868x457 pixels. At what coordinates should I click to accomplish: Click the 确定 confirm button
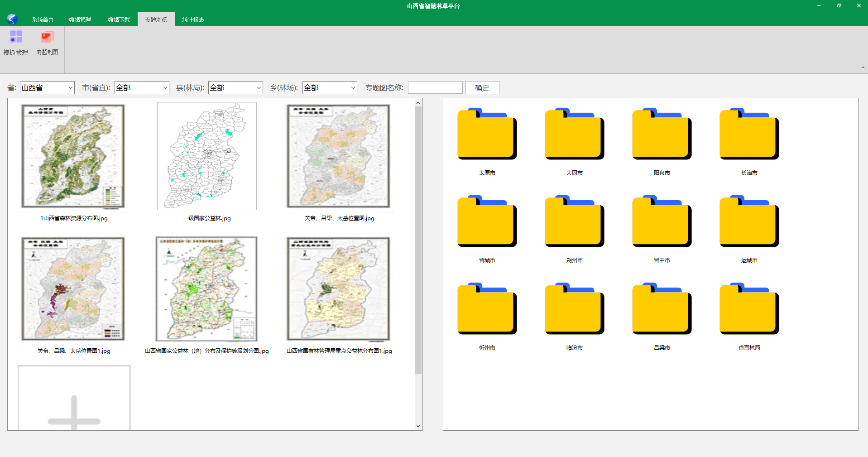[482, 88]
